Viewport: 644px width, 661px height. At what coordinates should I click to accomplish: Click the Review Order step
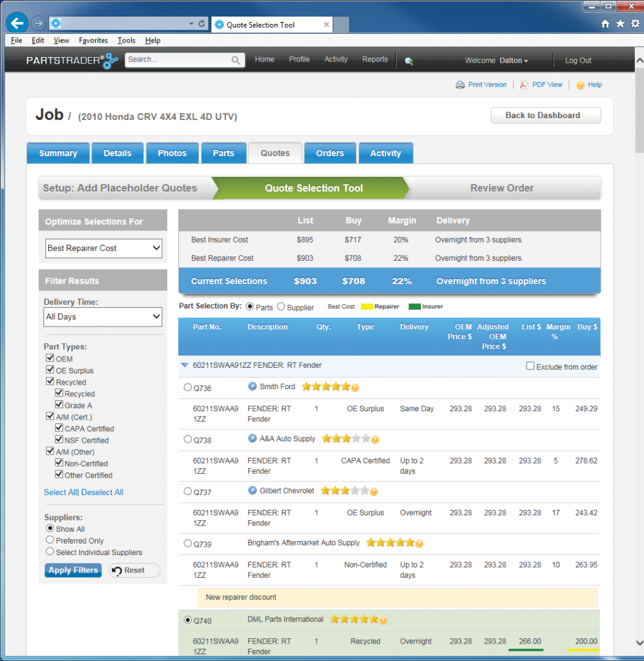point(502,188)
